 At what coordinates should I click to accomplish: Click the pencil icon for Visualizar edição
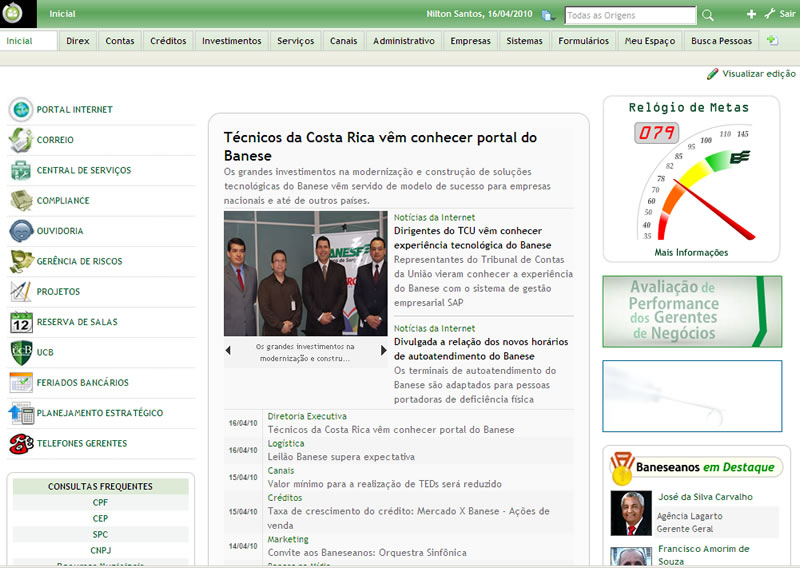pos(713,74)
